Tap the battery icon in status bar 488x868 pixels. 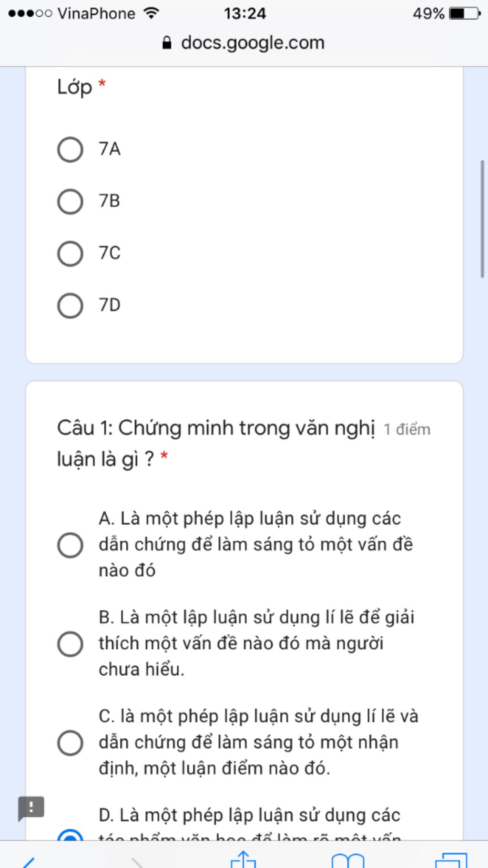coord(465,13)
